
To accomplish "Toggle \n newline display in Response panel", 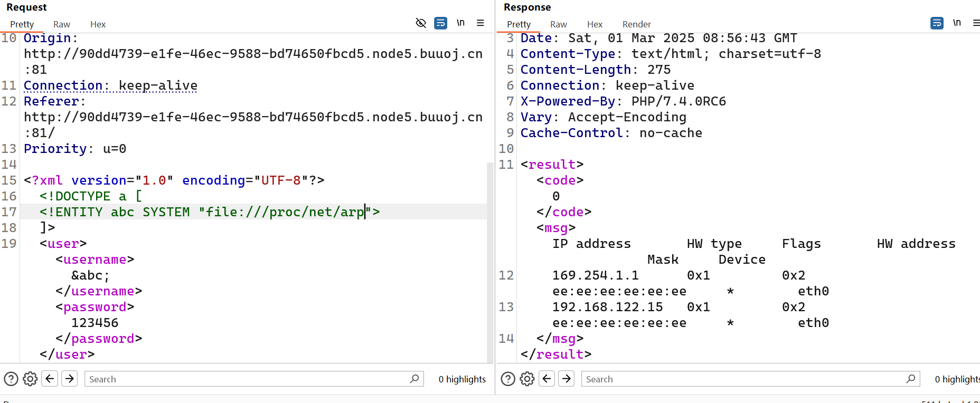I will (957, 23).
